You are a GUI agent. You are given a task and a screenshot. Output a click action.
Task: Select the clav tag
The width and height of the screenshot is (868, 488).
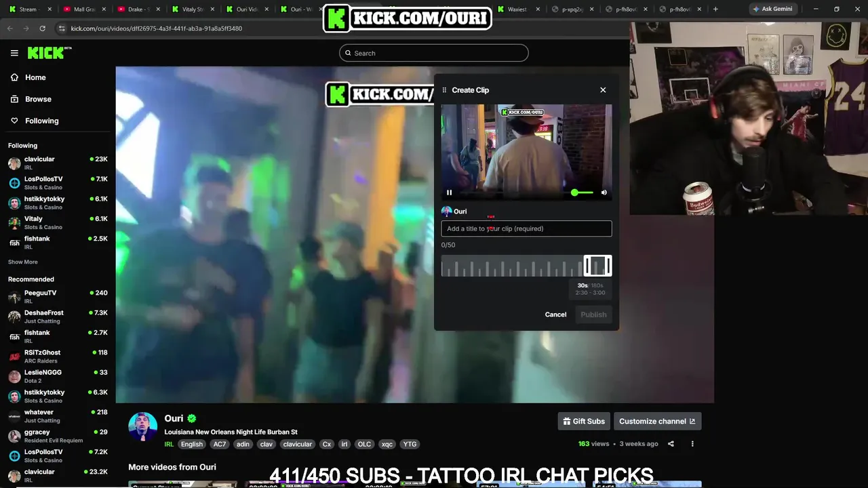click(x=267, y=445)
